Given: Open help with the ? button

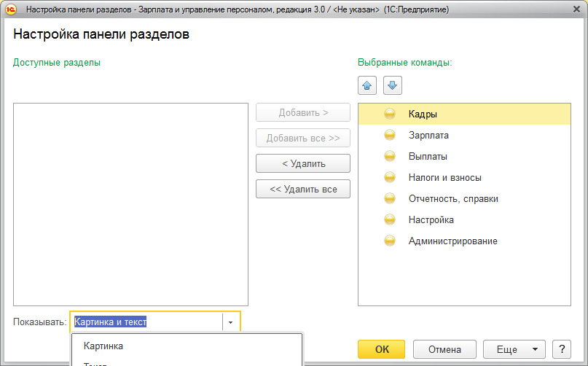Looking at the screenshot, I should pos(562,349).
